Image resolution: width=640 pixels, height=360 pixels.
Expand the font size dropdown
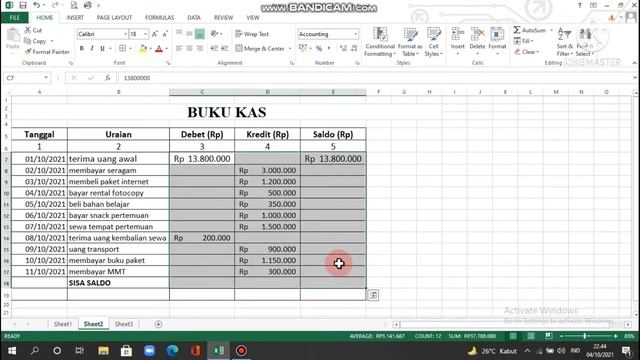tap(146, 34)
